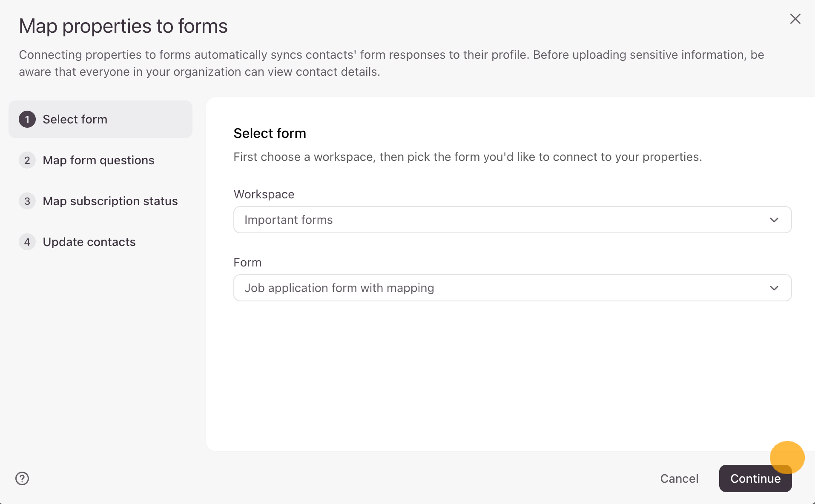The width and height of the screenshot is (815, 504).
Task: Click the Workspace field label
Action: click(264, 195)
